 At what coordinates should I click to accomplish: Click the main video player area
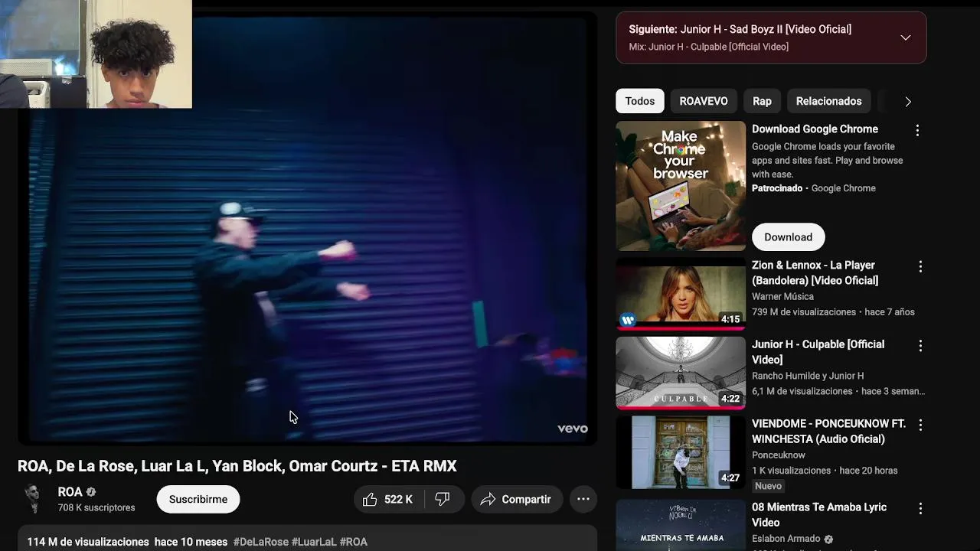307,230
